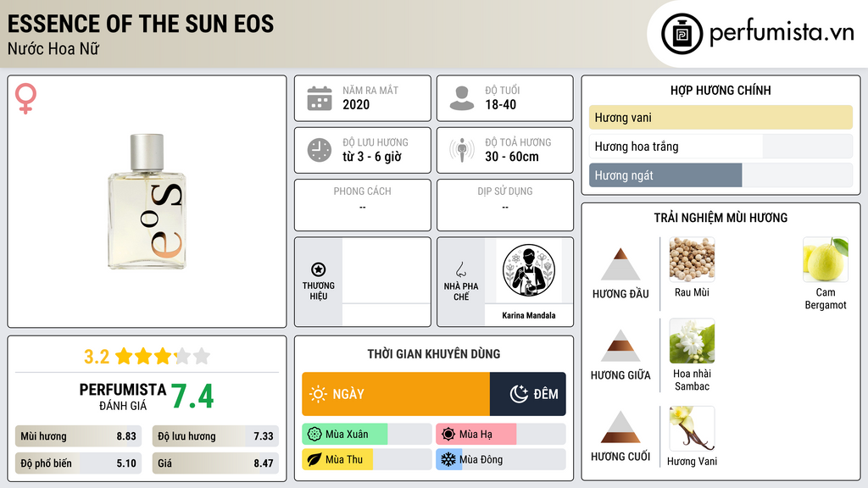The image size is (868, 488).
Task: Click the Perfumista đánh giá label
Action: [123, 396]
